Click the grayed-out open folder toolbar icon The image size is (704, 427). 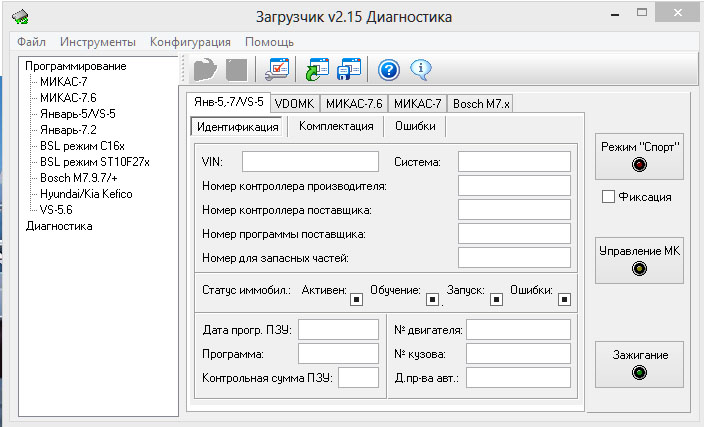click(205, 70)
